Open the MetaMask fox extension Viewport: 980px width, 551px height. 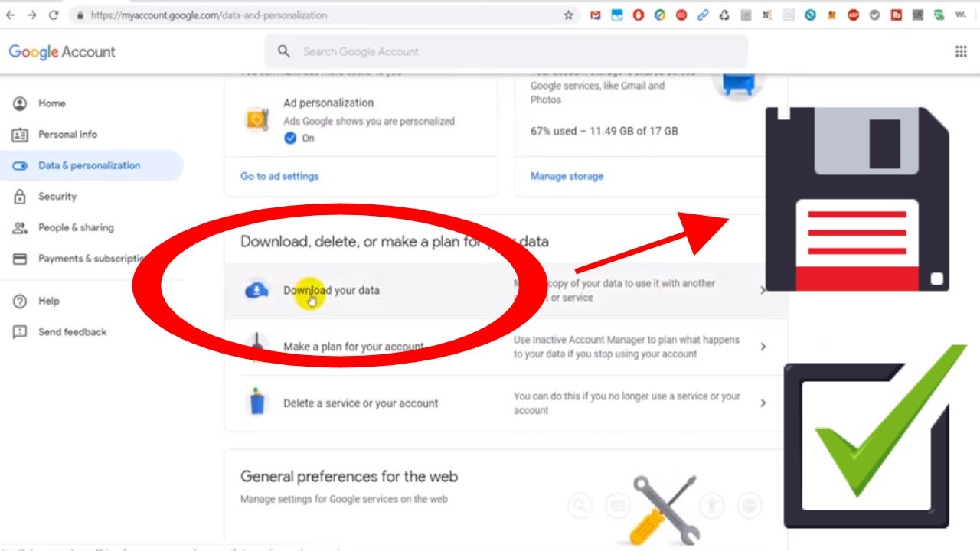[831, 15]
